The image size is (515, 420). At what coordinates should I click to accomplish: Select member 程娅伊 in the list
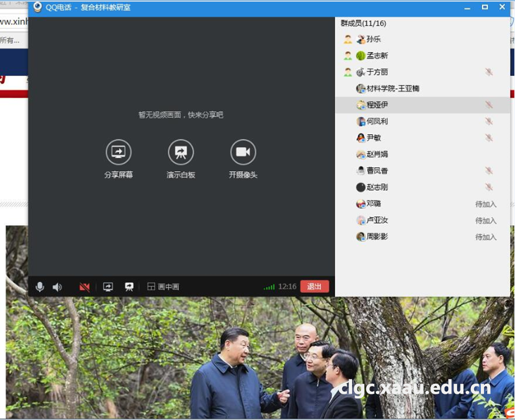[x=377, y=105]
